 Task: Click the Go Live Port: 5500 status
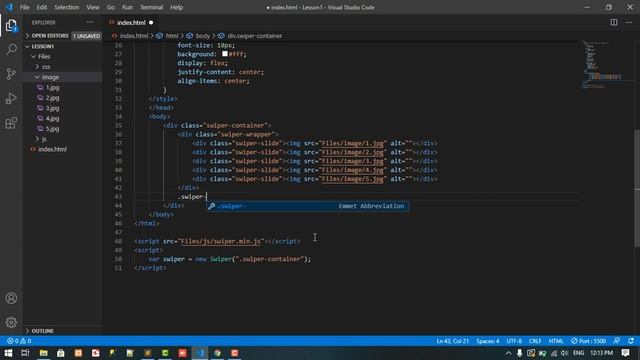588,341
